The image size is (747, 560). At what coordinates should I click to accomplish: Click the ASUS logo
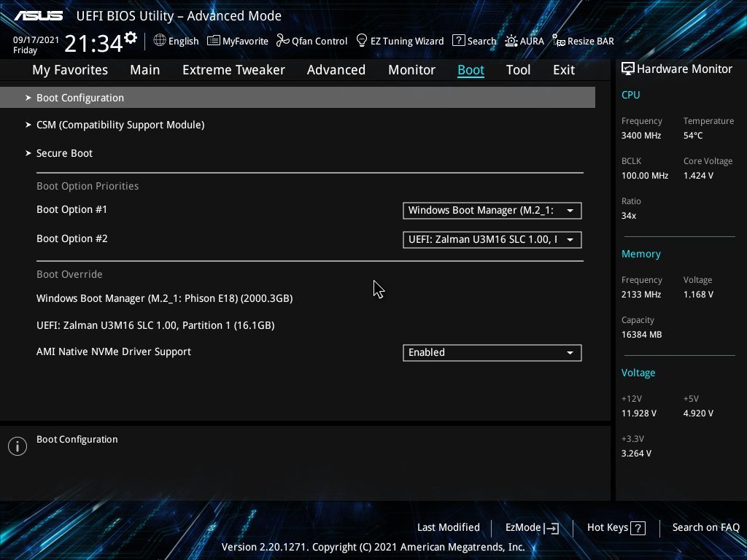click(x=38, y=16)
